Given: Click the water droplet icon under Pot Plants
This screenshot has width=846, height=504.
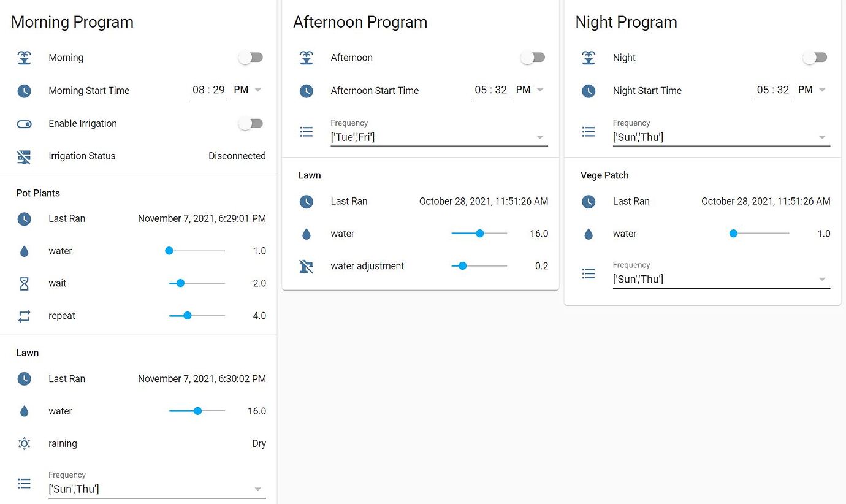Looking at the screenshot, I should click(x=24, y=251).
